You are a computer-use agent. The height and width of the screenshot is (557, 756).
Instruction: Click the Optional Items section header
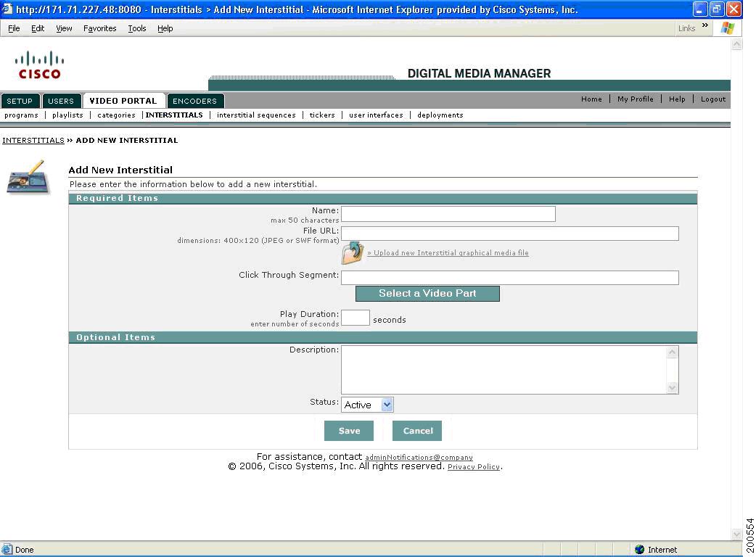click(x=383, y=337)
